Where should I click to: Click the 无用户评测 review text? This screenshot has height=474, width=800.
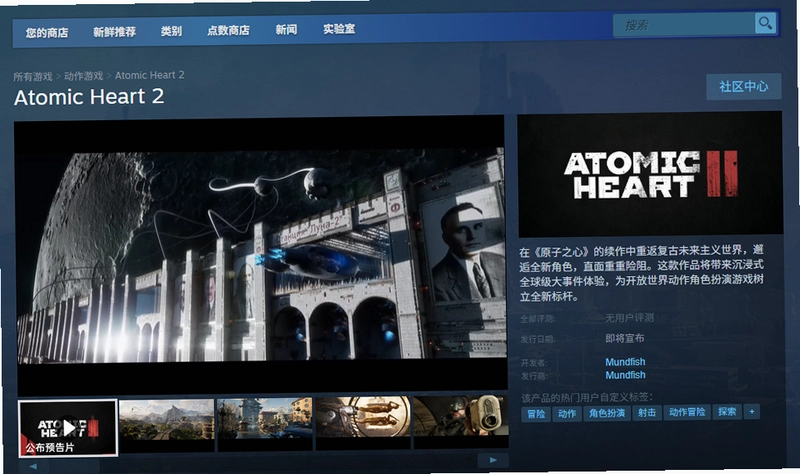[x=630, y=318]
